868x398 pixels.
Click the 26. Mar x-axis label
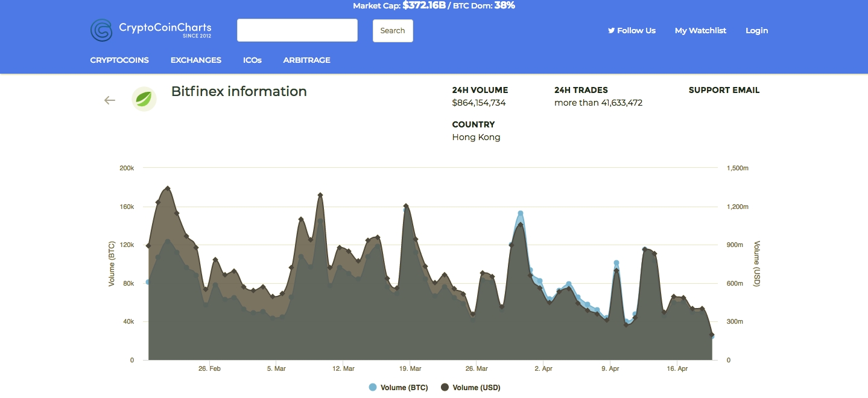[477, 368]
